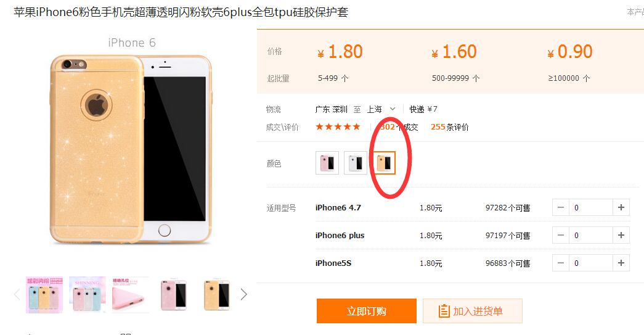
Task: Increase quantity for iPhone6 4.7
Action: tap(621, 207)
